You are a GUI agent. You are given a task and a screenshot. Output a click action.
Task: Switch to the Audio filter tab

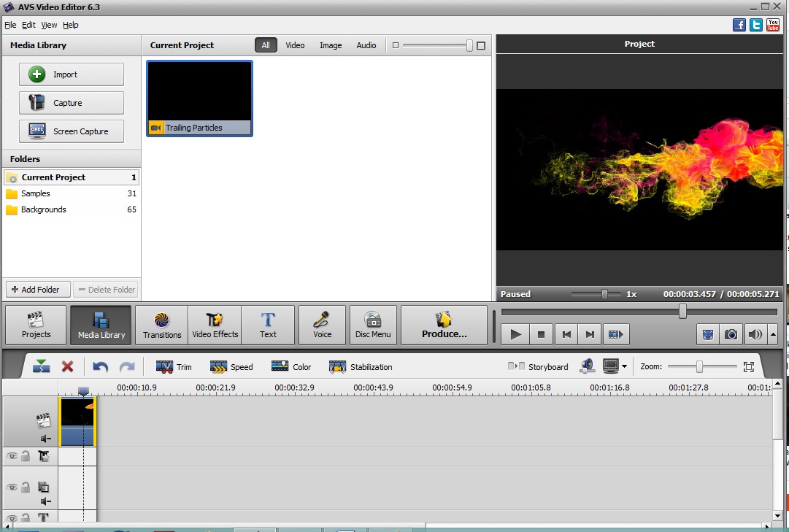pyautogui.click(x=366, y=45)
